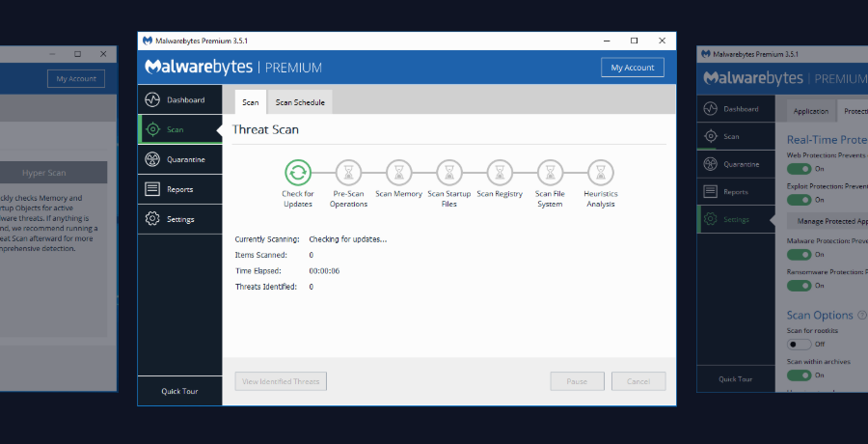
Task: Switch to the Scan tab
Action: point(250,102)
